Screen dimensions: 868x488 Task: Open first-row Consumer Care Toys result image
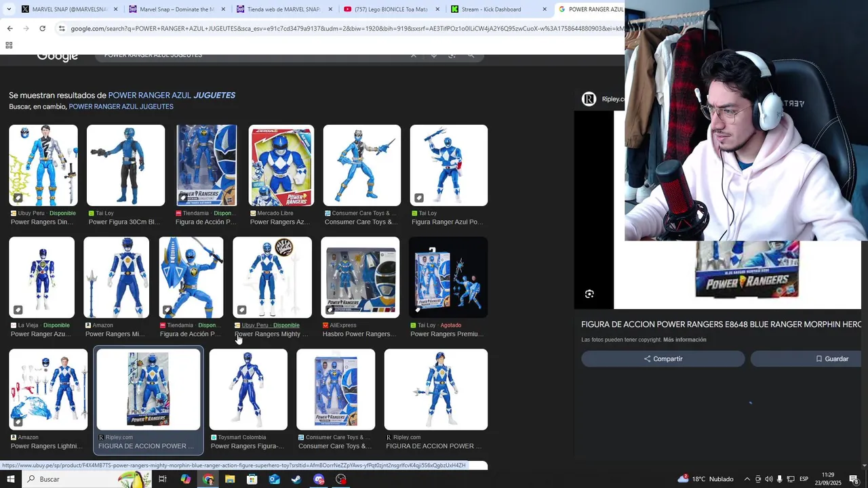coord(361,165)
